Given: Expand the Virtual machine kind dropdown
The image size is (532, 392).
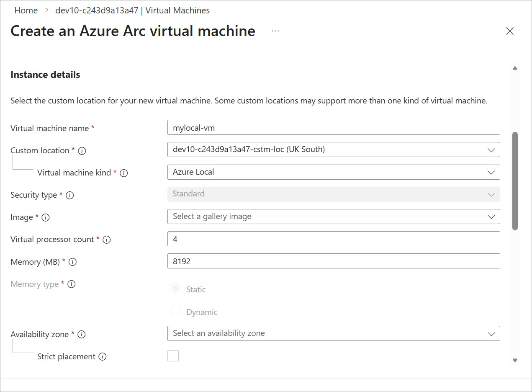Looking at the screenshot, I should [x=333, y=172].
